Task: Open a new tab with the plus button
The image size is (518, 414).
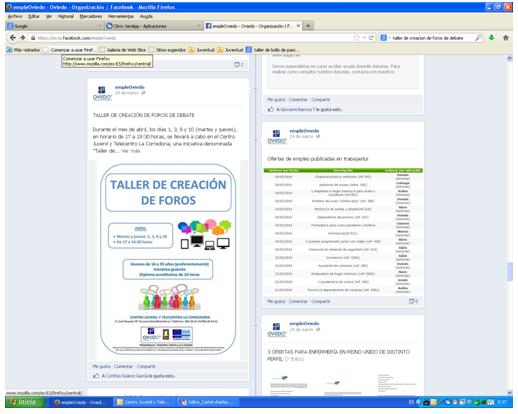Action: [x=308, y=26]
